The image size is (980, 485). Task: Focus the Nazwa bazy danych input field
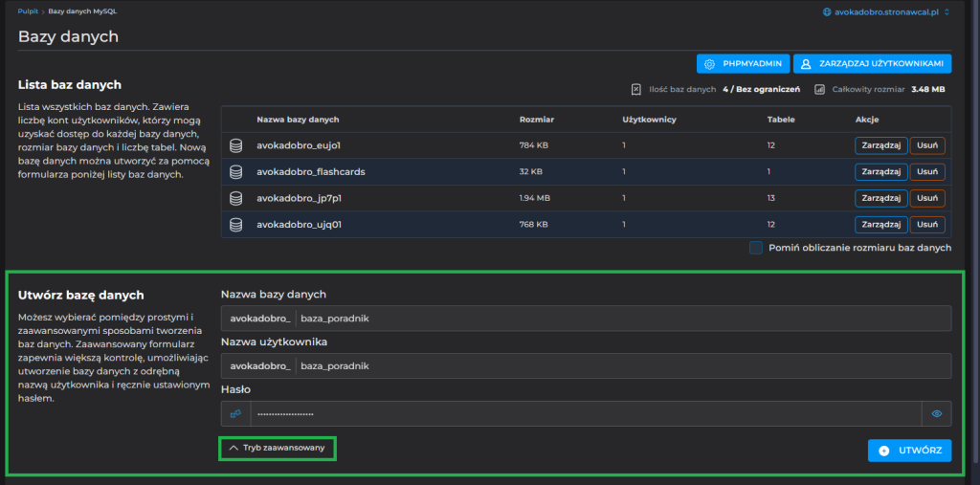tap(623, 319)
